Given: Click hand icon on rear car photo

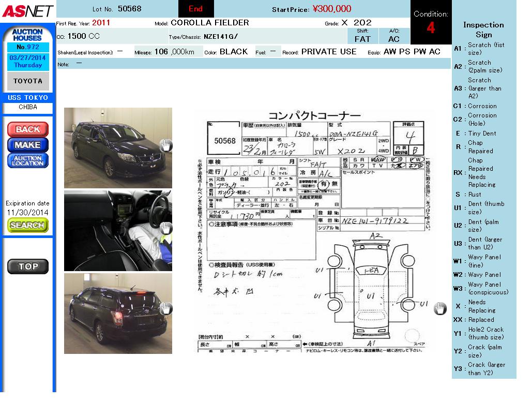Looking at the screenshot, I should click(165, 308).
